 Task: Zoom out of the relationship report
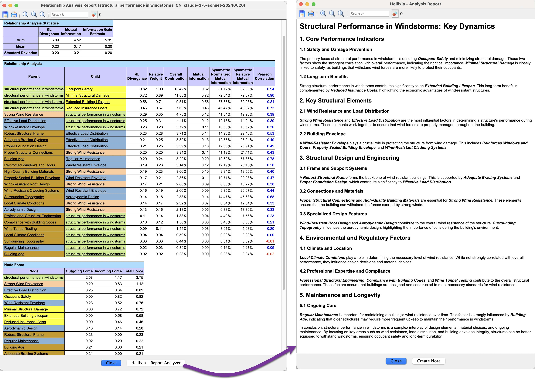click(34, 14)
